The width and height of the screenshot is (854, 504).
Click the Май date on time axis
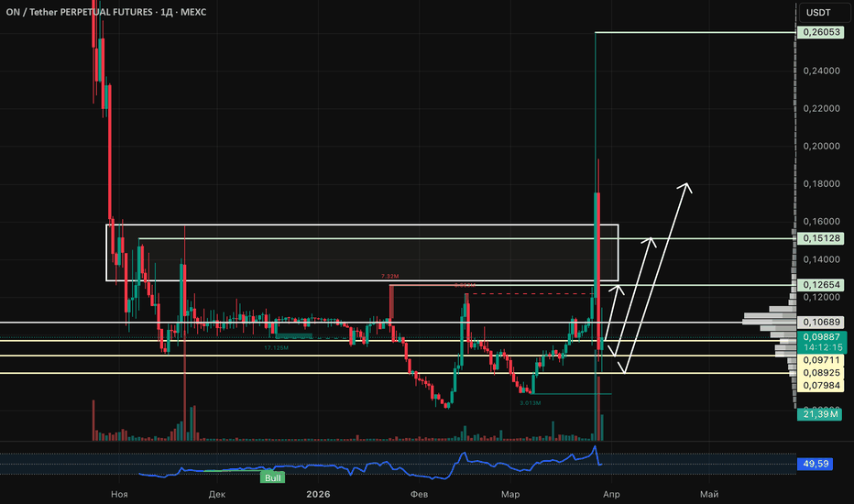tap(709, 494)
